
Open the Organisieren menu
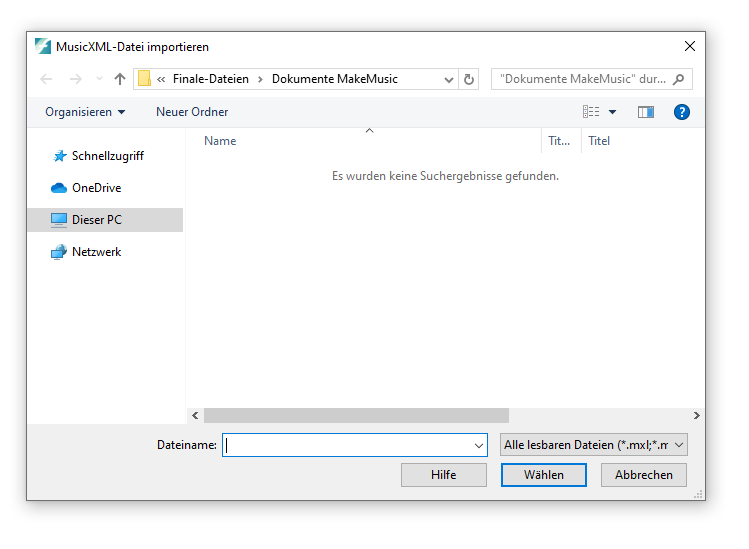(85, 112)
